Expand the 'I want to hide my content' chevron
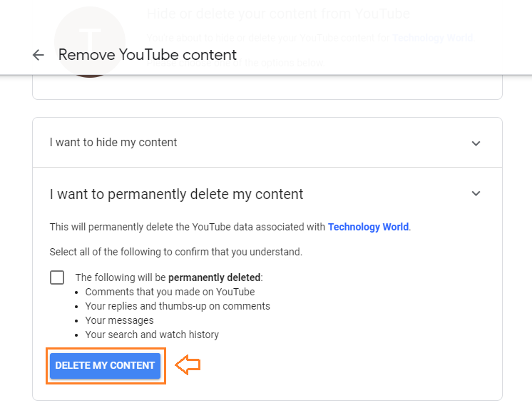This screenshot has width=532, height=418. 476,143
